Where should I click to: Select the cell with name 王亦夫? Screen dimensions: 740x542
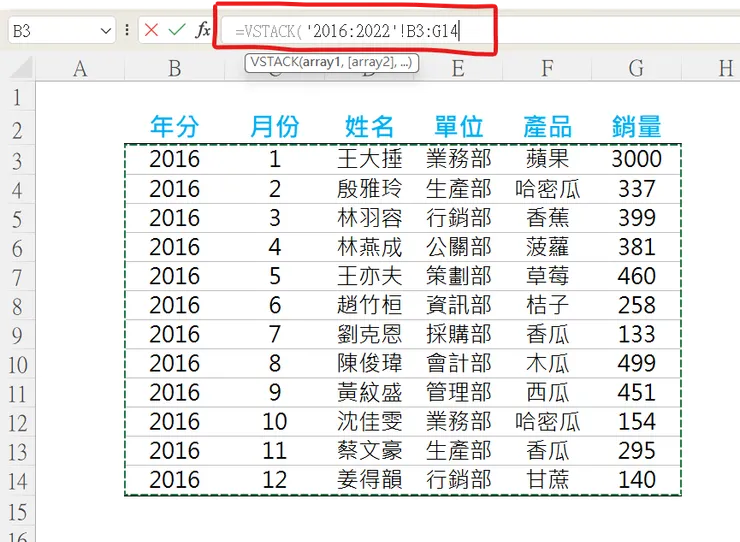pos(369,276)
